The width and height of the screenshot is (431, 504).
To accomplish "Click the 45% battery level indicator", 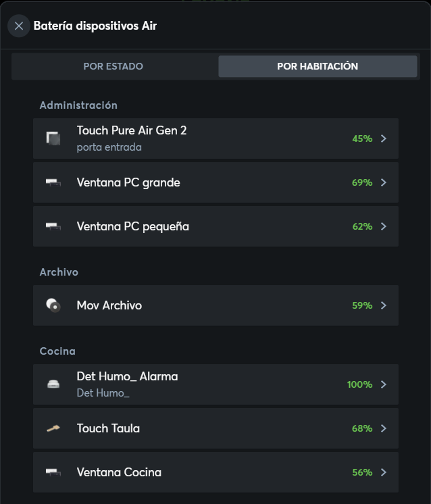I will (x=362, y=138).
